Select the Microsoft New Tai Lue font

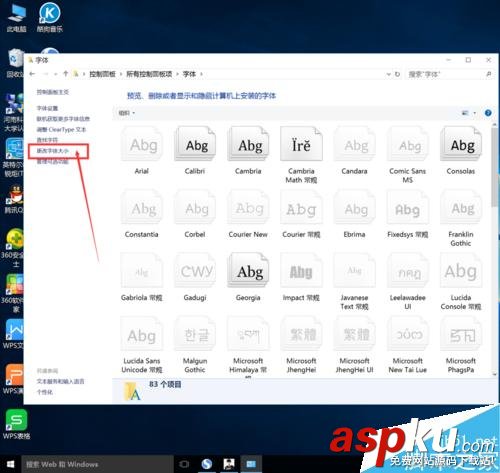click(408, 334)
